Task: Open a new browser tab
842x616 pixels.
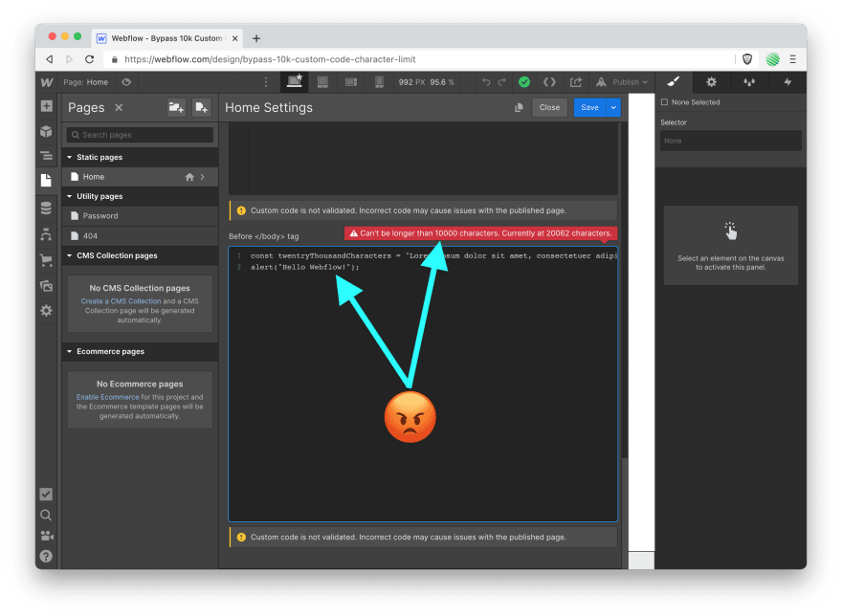Action: [x=256, y=38]
